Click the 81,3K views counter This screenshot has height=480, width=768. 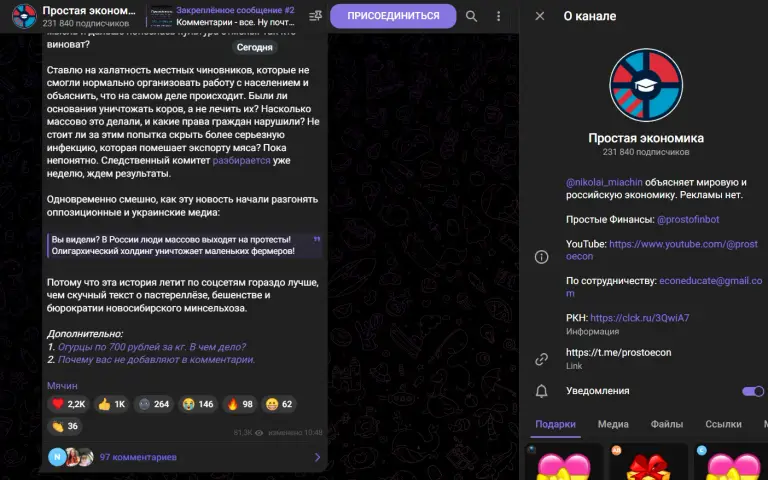tap(248, 432)
